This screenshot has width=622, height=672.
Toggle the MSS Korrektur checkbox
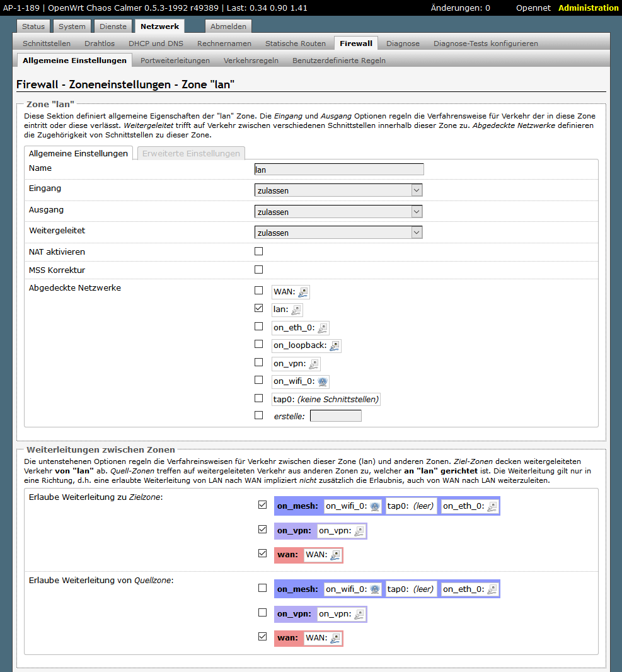point(258,270)
